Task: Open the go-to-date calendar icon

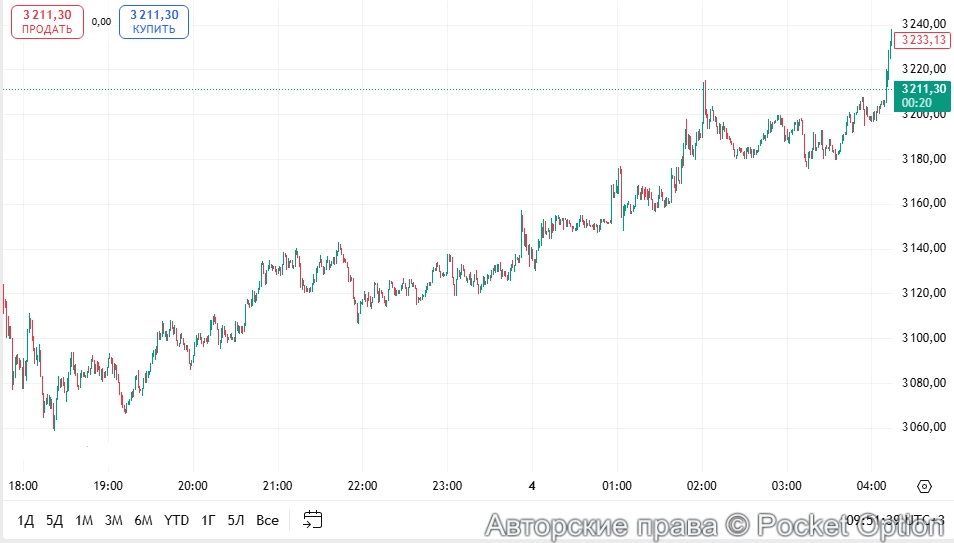Action: tap(313, 519)
